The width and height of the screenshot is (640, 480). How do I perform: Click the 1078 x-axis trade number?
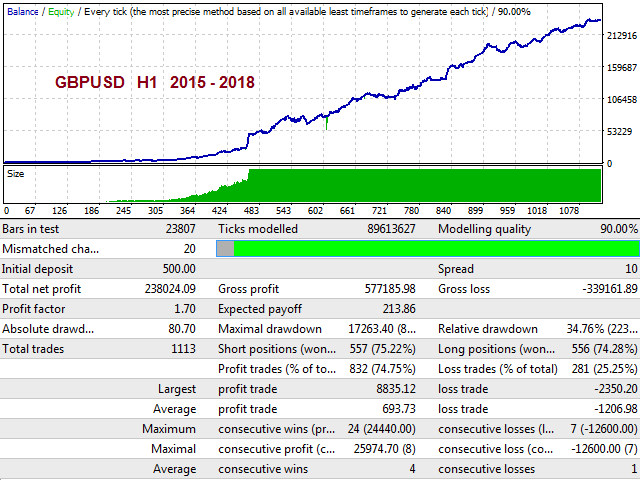tap(569, 211)
